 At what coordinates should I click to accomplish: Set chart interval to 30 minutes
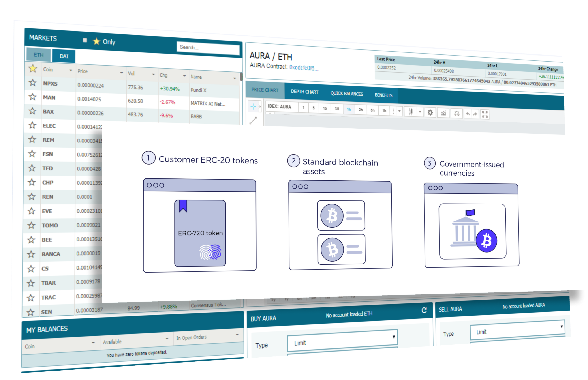click(x=337, y=109)
